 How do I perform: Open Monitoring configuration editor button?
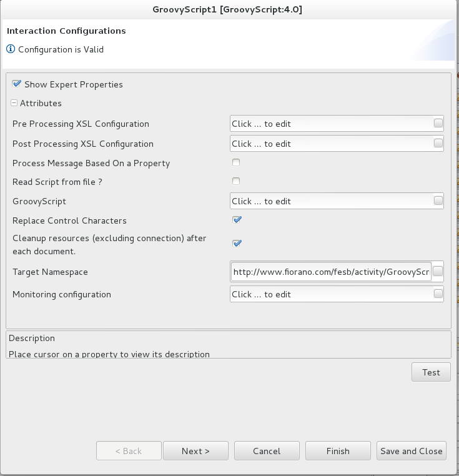pos(438,294)
